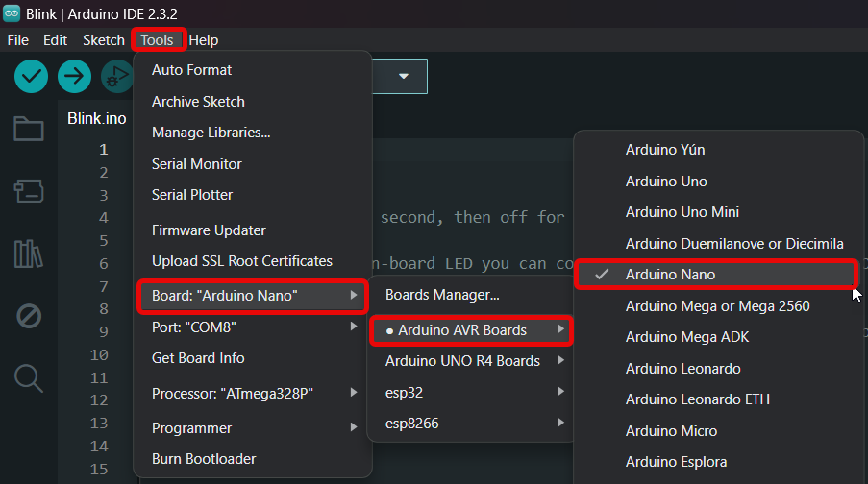Click the Upload arrow button

tap(74, 76)
